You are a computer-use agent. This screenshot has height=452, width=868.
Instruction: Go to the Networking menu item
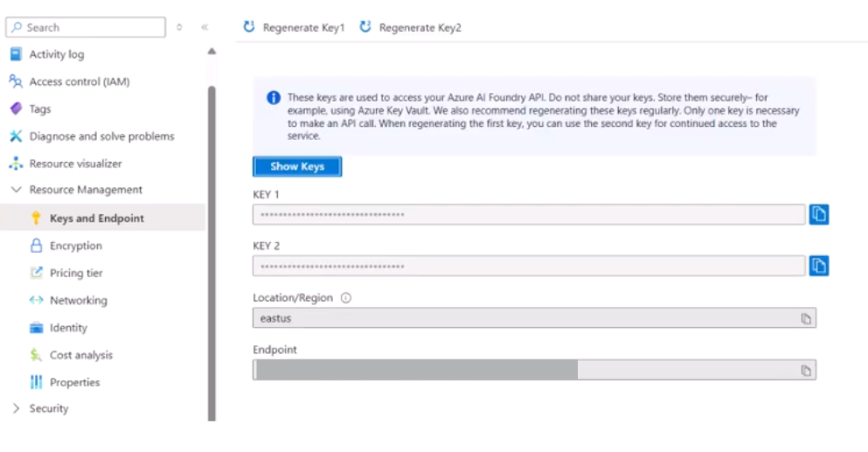(78, 300)
